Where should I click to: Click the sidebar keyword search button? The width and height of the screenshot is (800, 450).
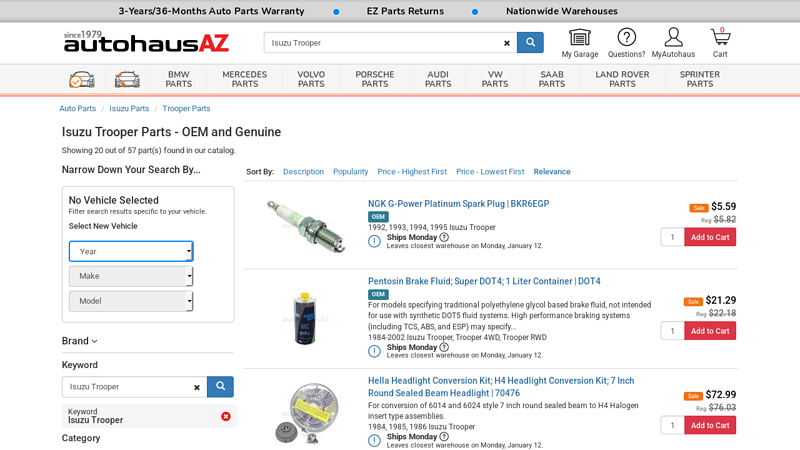pyautogui.click(x=220, y=387)
